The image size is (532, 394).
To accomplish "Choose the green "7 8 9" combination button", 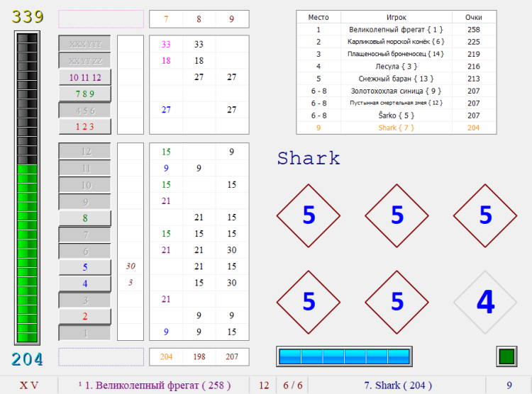I will click(x=84, y=94).
